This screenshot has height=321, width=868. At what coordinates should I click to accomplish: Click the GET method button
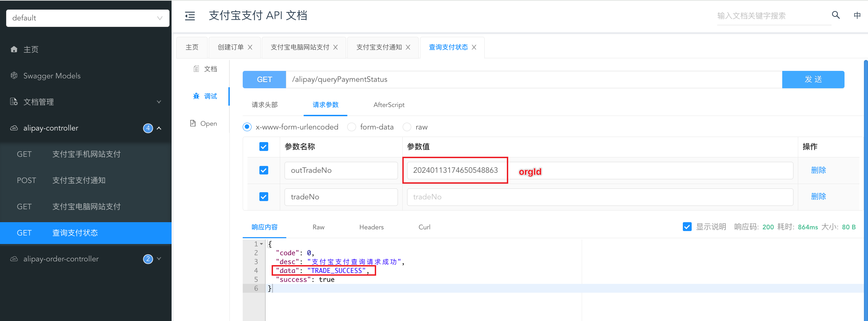(264, 79)
